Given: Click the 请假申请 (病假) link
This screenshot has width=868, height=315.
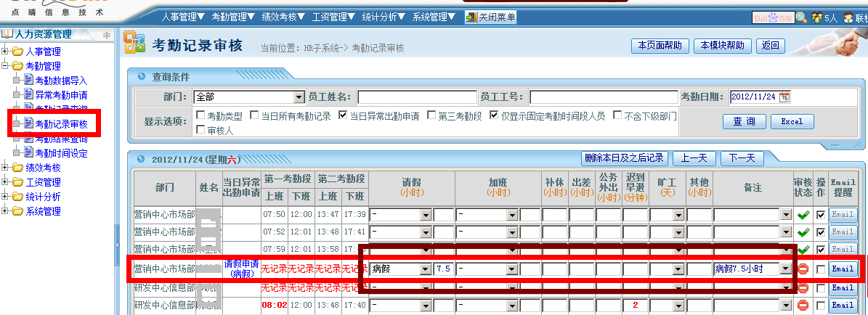Looking at the screenshot, I should tap(242, 269).
